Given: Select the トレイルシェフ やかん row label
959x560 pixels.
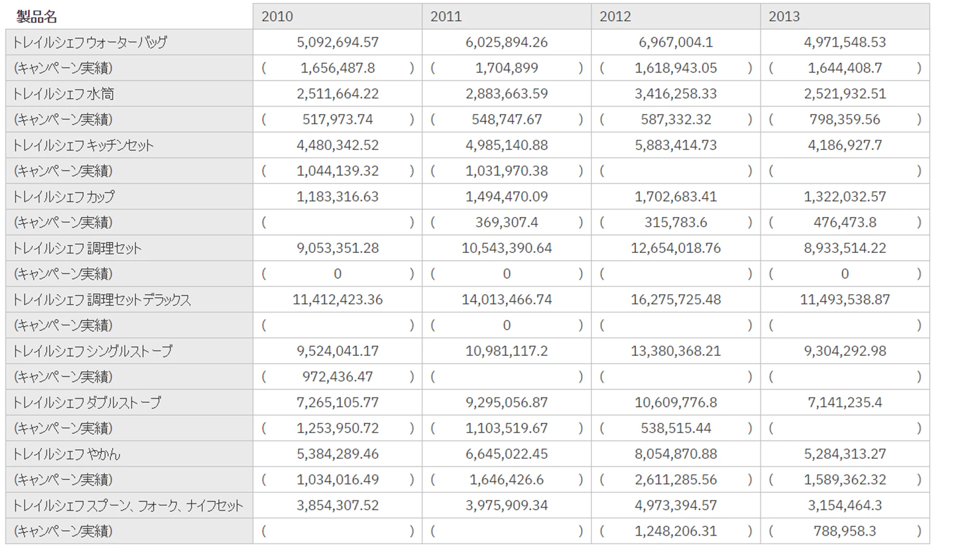Looking at the screenshot, I should coord(129,454).
